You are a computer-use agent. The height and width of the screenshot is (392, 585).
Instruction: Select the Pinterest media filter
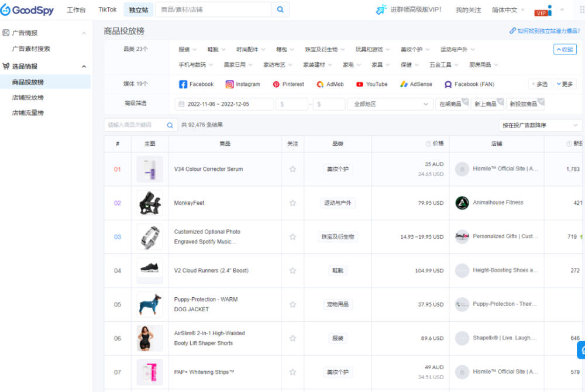click(x=288, y=84)
